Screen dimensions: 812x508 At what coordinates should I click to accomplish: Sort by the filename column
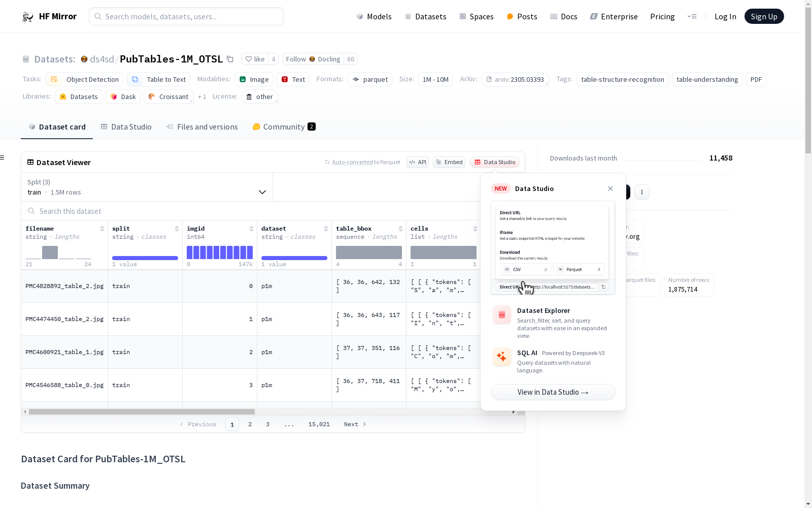[102, 229]
